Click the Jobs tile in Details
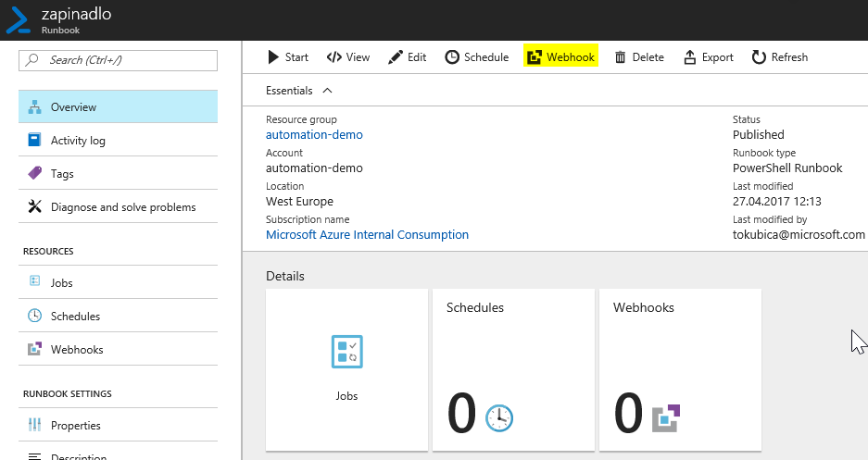868x460 pixels. pyautogui.click(x=347, y=369)
